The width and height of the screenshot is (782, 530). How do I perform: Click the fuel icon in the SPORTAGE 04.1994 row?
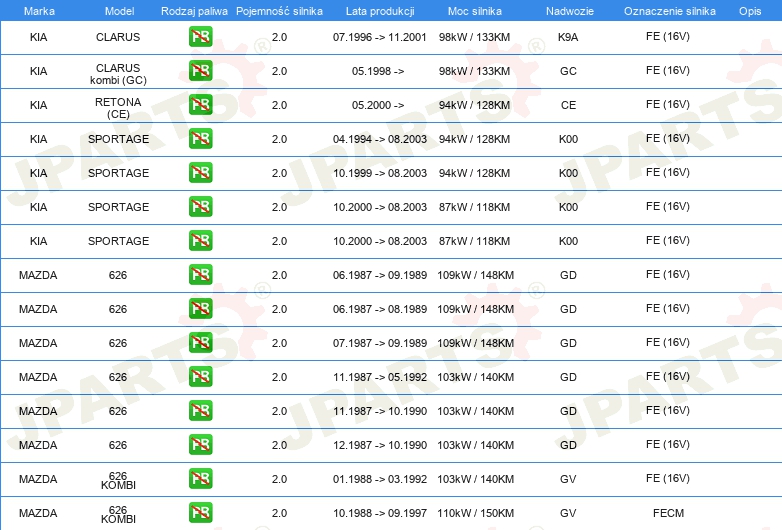coord(200,139)
